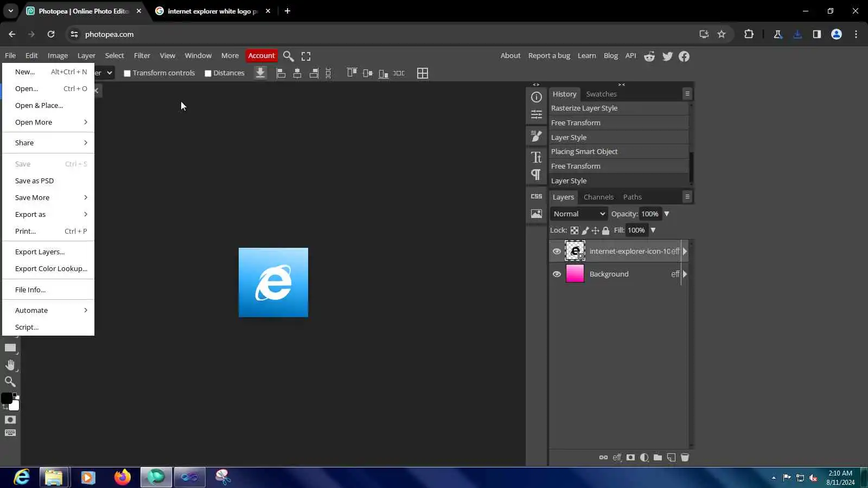Viewport: 868px width, 488px height.
Task: Open the Opacity slider arrow
Action: [x=667, y=214]
